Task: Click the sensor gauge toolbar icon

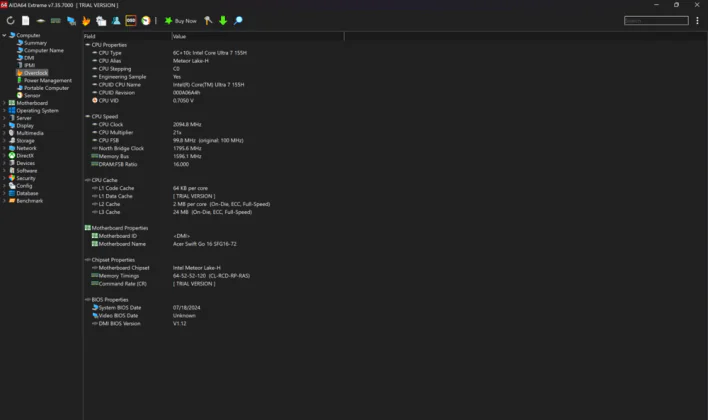Action: [146, 21]
